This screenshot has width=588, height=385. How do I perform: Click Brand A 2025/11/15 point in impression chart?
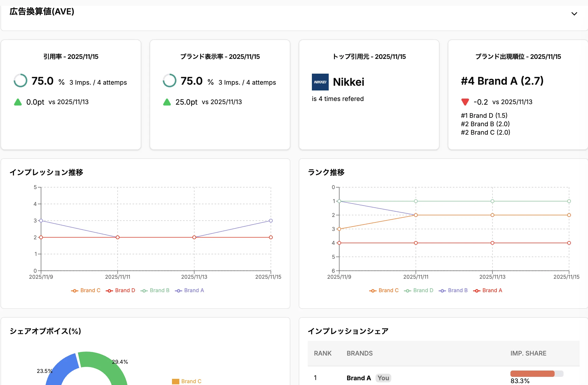pyautogui.click(x=271, y=221)
